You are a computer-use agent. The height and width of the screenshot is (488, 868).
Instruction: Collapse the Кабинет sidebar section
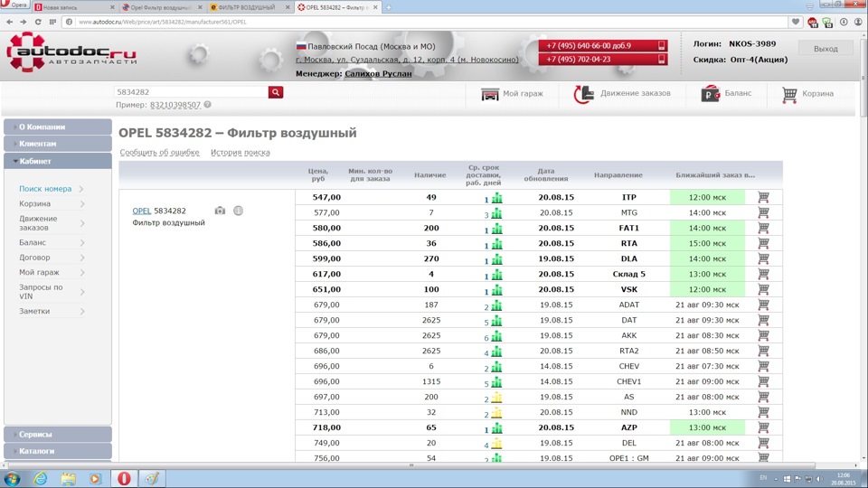[x=57, y=162]
